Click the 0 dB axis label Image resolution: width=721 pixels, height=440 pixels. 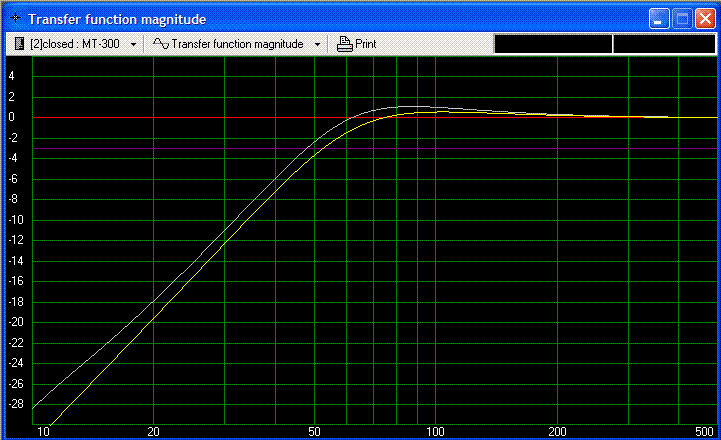click(x=11, y=117)
